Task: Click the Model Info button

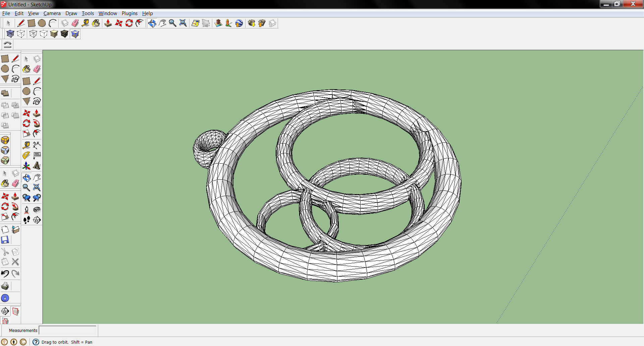Action: point(5,298)
